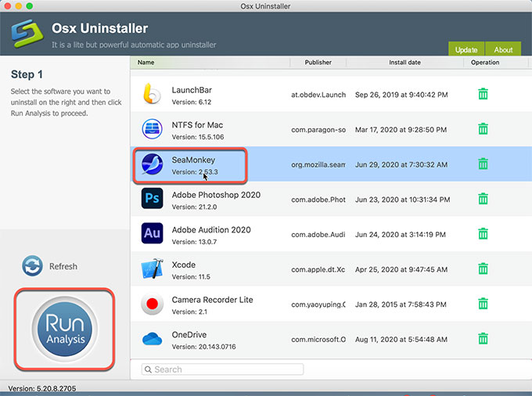532x396 pixels.
Task: Click publisher com.paragon-so
Action: 318,130
